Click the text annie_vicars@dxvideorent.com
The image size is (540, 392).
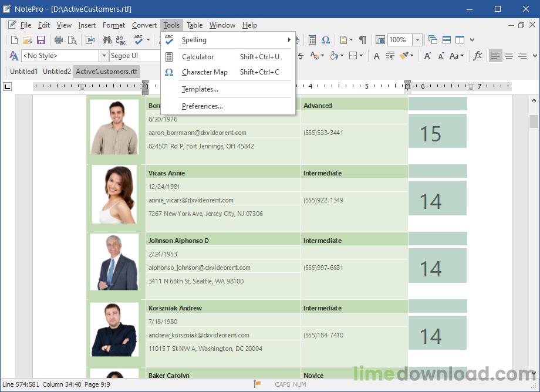tap(191, 200)
